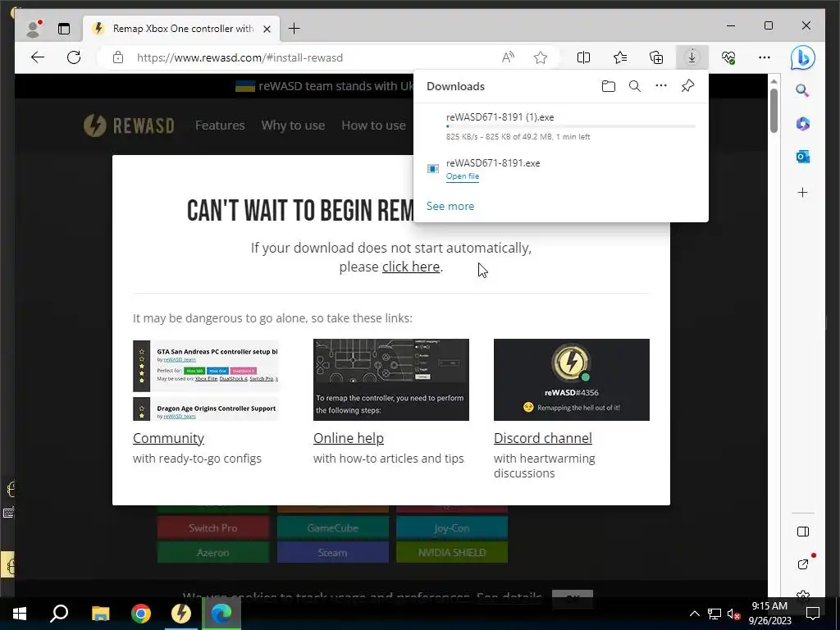Viewport: 840px width, 630px height.
Task: Click the GameCube button
Action: [x=333, y=527]
